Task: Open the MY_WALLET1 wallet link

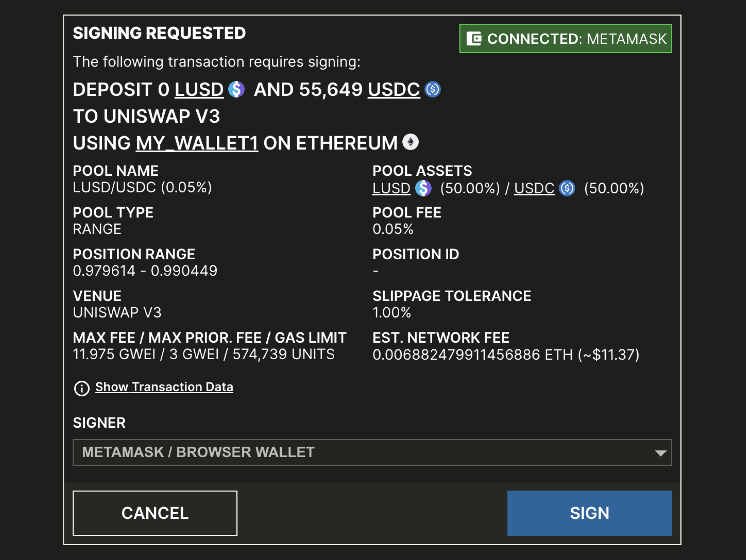Action: click(x=197, y=143)
